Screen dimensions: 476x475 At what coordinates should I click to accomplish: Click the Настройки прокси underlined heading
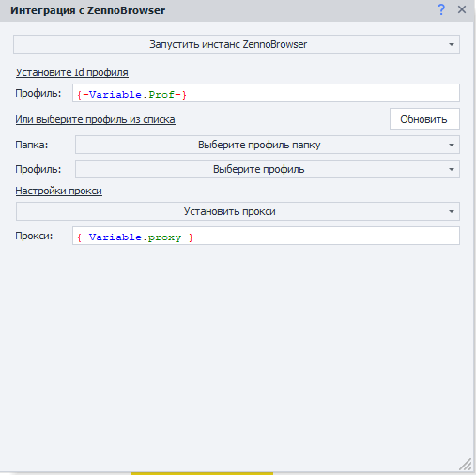[x=59, y=191]
